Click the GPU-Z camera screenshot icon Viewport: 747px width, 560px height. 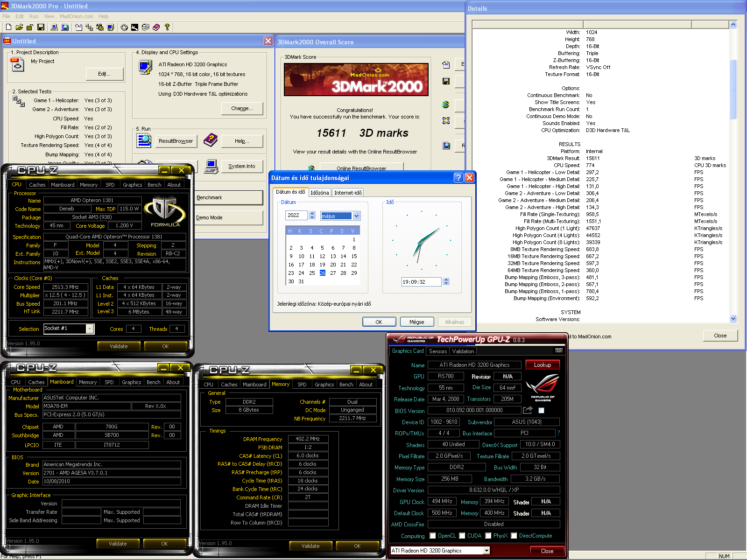[x=558, y=350]
